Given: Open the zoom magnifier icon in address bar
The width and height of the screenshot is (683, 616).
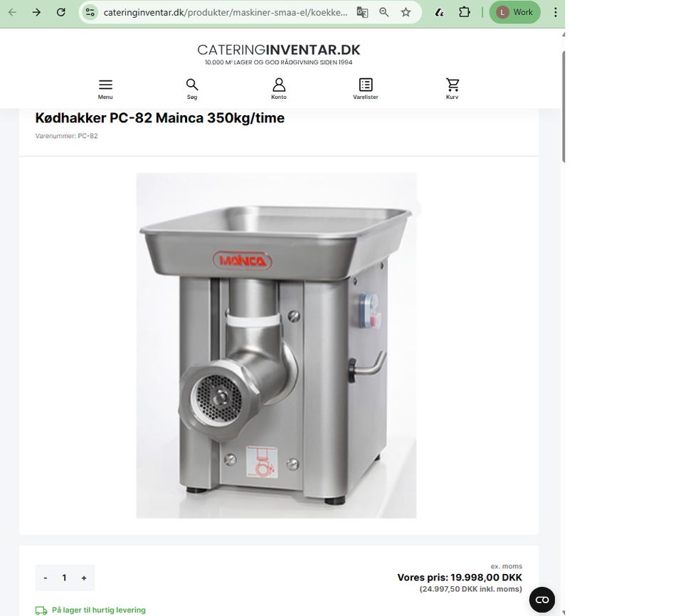Looking at the screenshot, I should [x=383, y=12].
